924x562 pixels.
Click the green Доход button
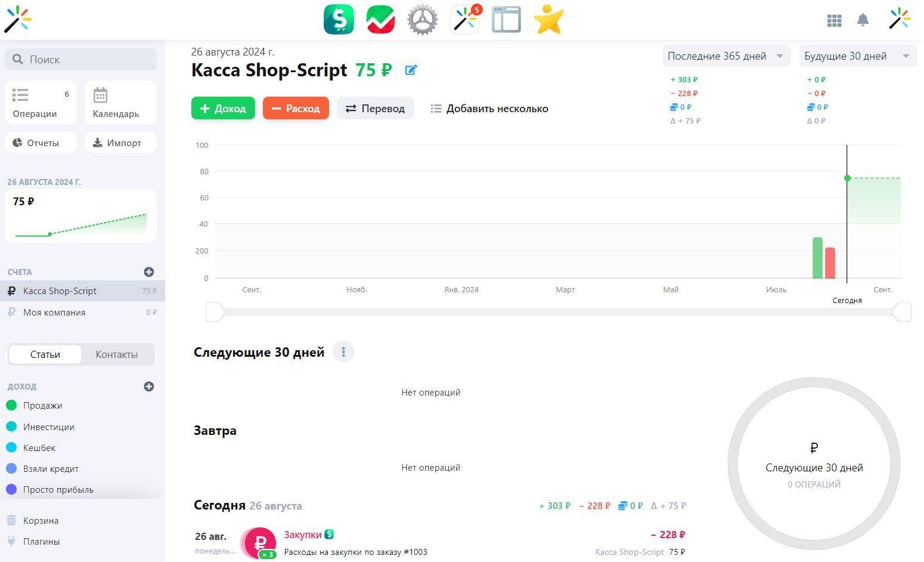[223, 108]
